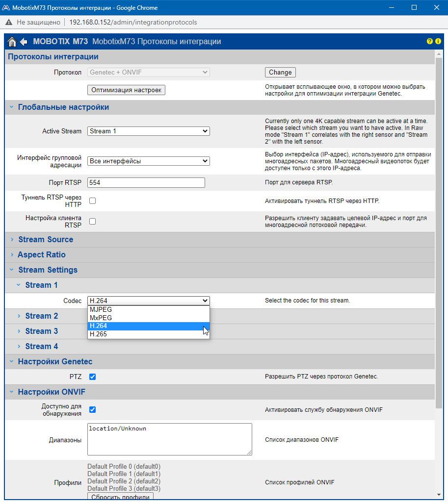Close the Codec H.264 dropdown
The image size is (448, 504).
point(149,301)
